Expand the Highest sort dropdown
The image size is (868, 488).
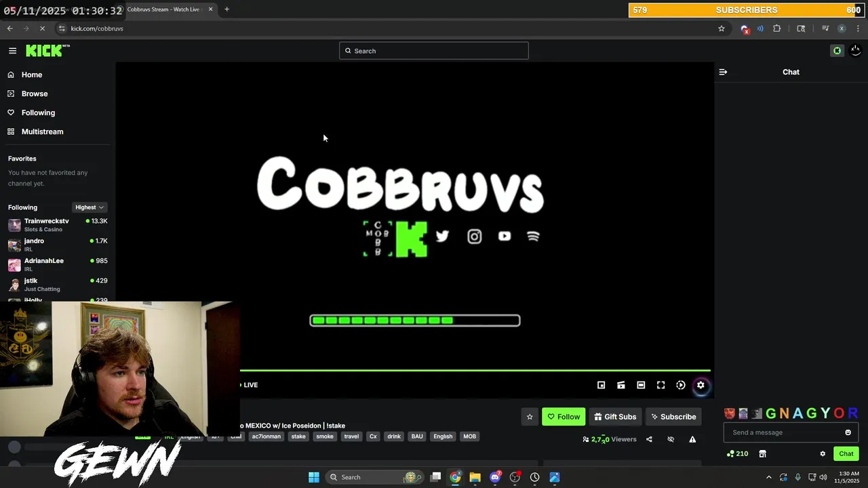click(x=90, y=207)
